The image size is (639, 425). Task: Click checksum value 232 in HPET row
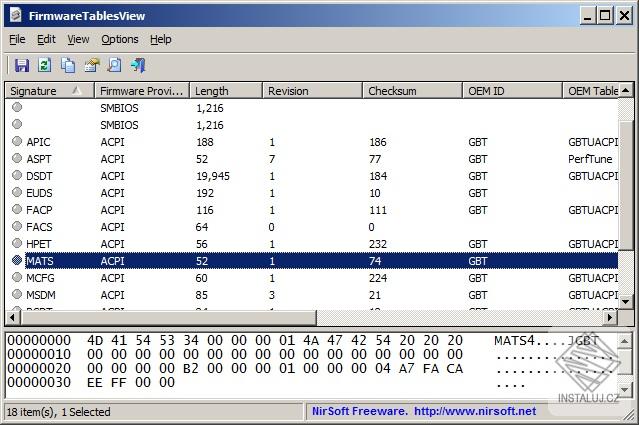click(x=378, y=244)
